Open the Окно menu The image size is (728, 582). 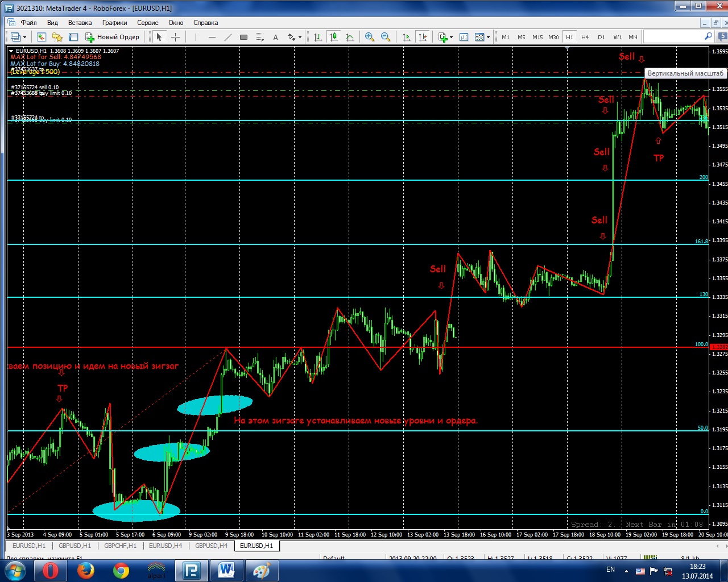coord(176,23)
